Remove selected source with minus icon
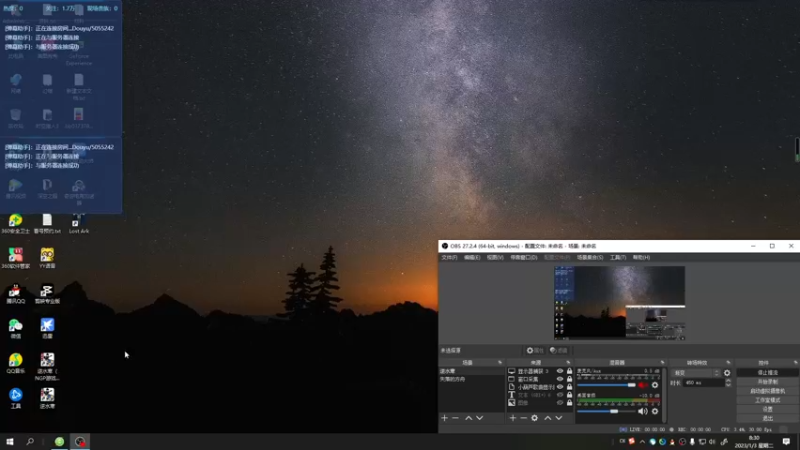 coord(523,418)
